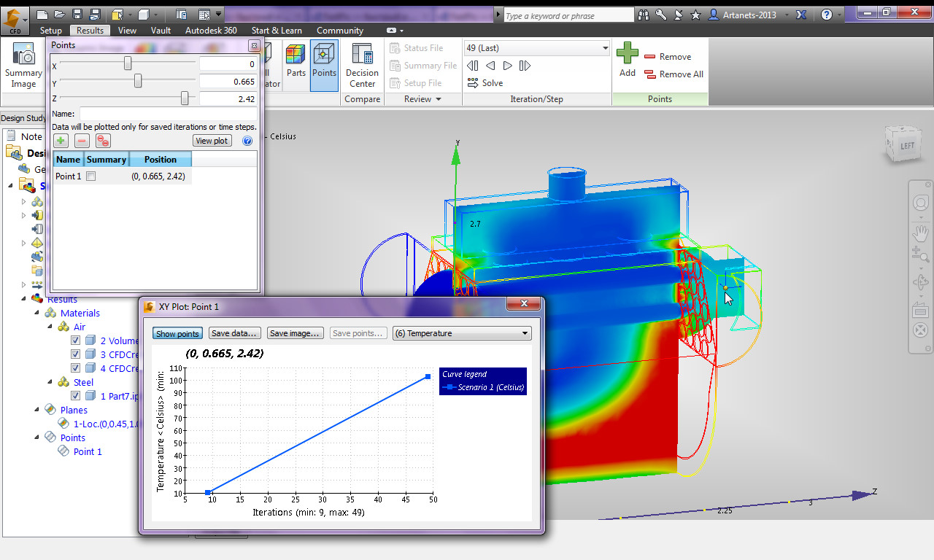Click the star favorites icon
Image resolution: width=934 pixels, height=560 pixels.
tap(696, 15)
